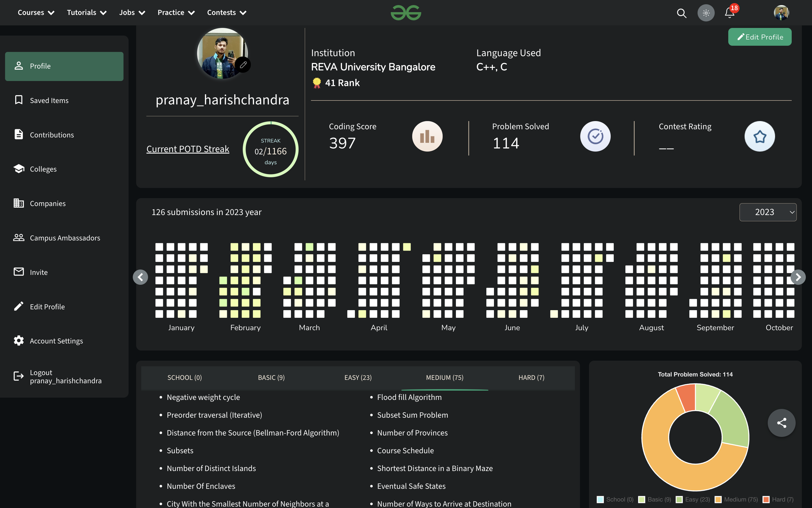Open the Course Schedule problem
The image size is (812, 508).
pyautogui.click(x=405, y=450)
